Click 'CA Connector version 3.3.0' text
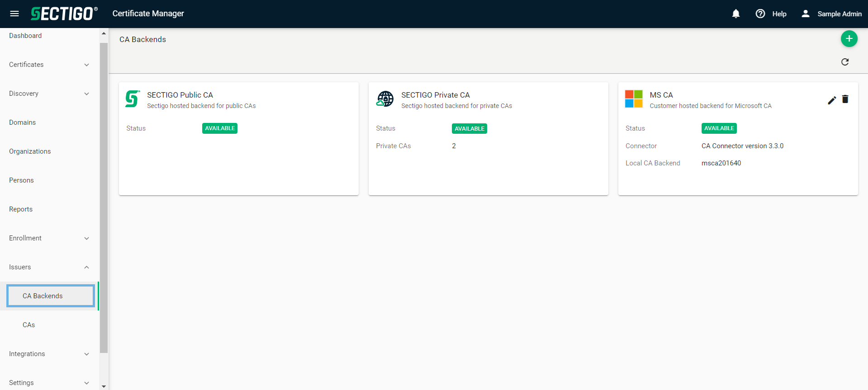 [x=742, y=146]
